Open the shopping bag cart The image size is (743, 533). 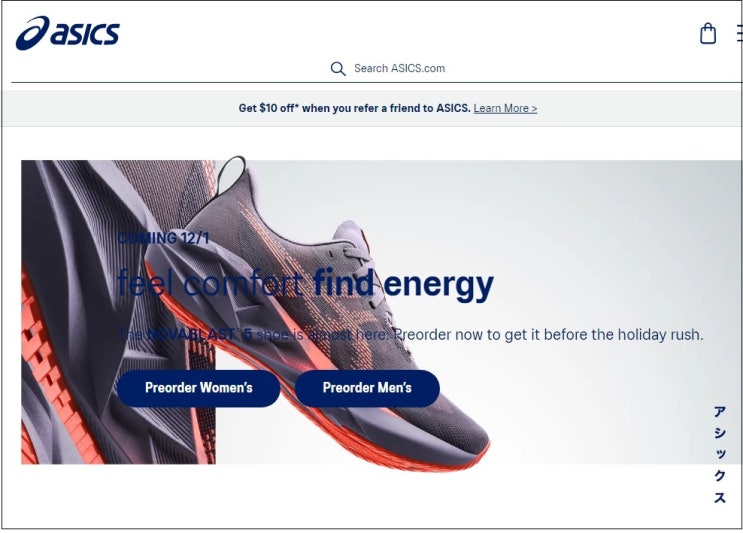click(708, 34)
